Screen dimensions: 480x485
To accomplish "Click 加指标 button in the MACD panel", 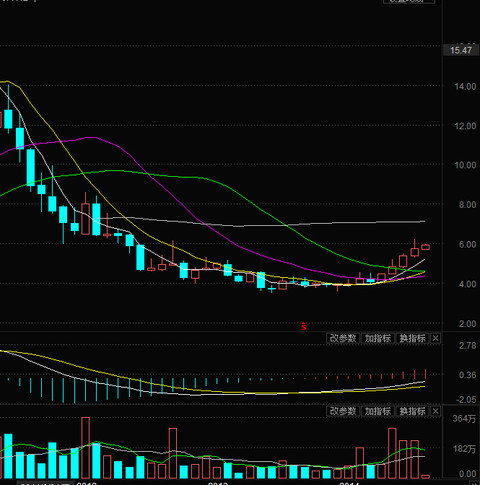I will [378, 338].
